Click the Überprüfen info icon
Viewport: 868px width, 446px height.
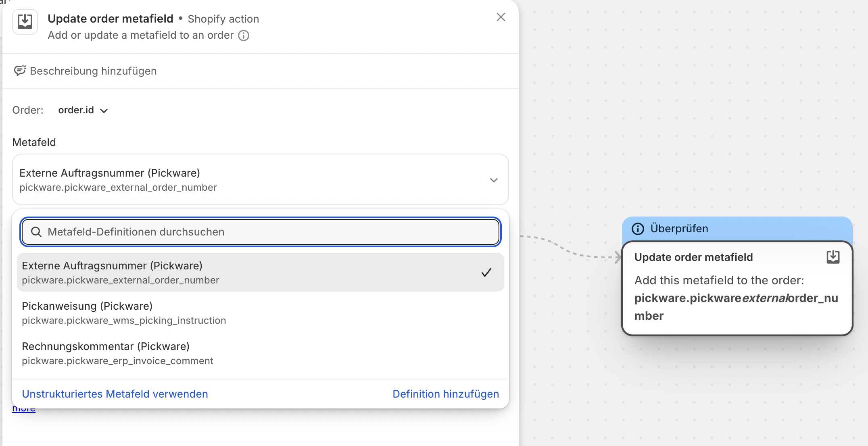click(x=638, y=229)
